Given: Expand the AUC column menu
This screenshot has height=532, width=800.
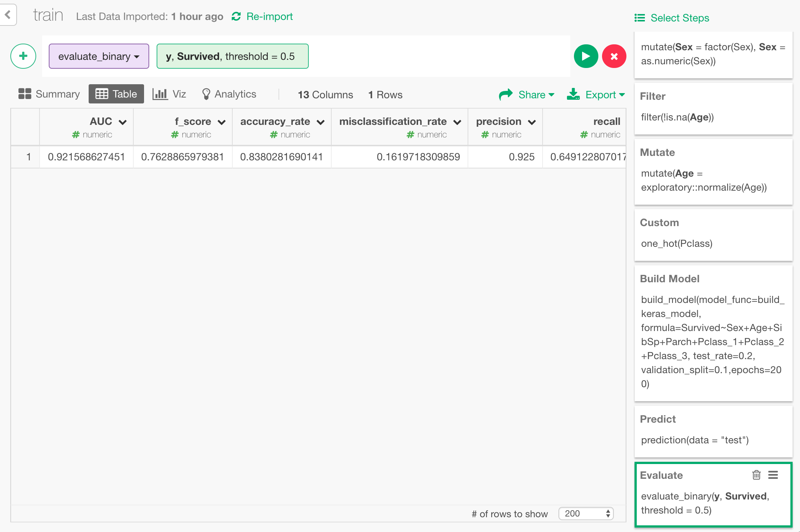Looking at the screenshot, I should [123, 122].
